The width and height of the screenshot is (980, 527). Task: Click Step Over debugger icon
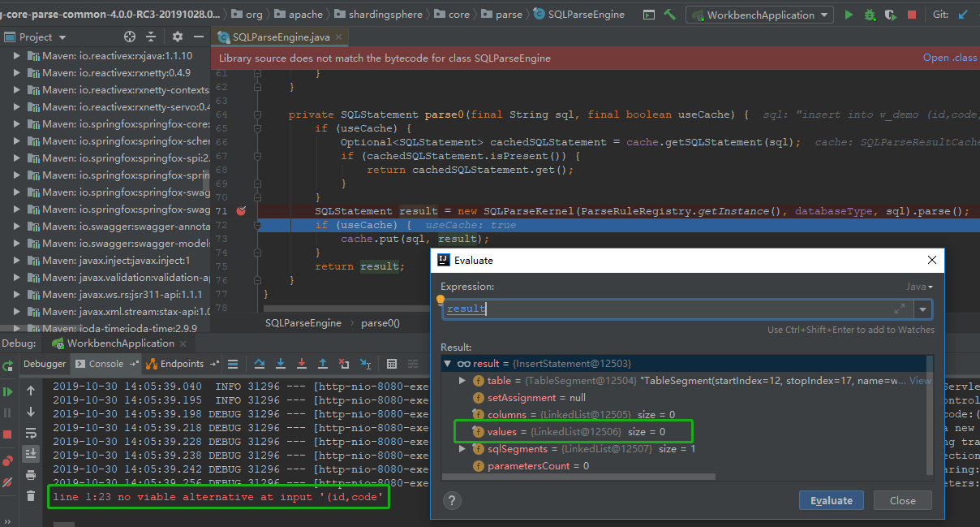pos(260,364)
